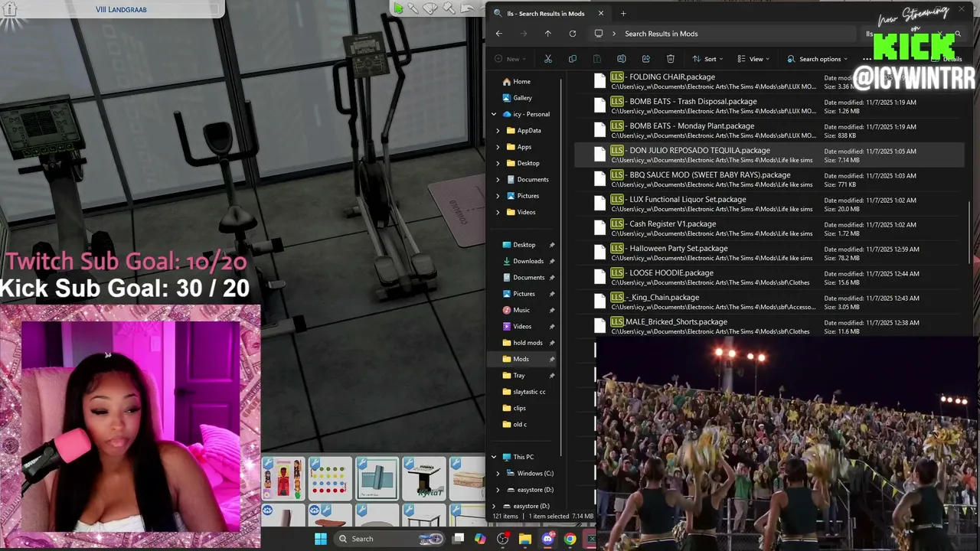Open Discord from the taskbar
980x551 pixels.
tap(547, 539)
